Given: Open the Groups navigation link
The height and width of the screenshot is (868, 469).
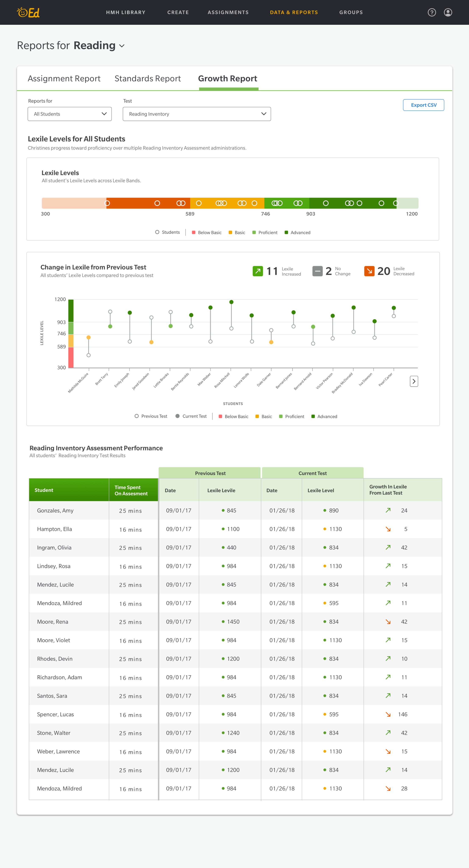Looking at the screenshot, I should [x=351, y=13].
